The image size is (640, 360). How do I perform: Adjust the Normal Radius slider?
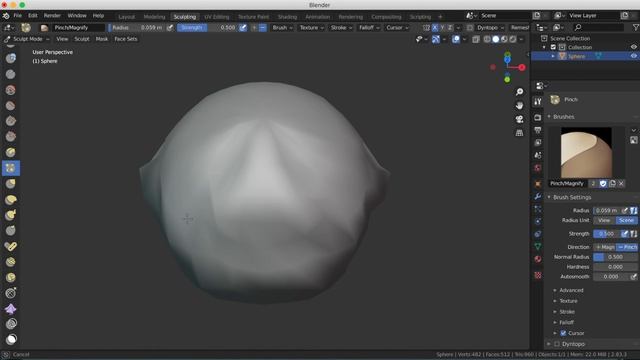pos(615,257)
